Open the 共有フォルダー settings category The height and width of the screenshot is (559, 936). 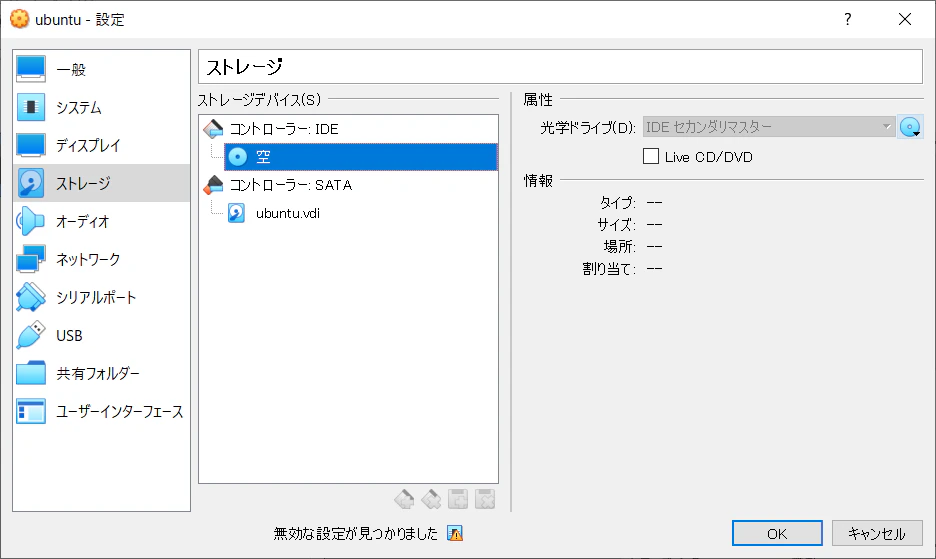pyautogui.click(x=101, y=373)
